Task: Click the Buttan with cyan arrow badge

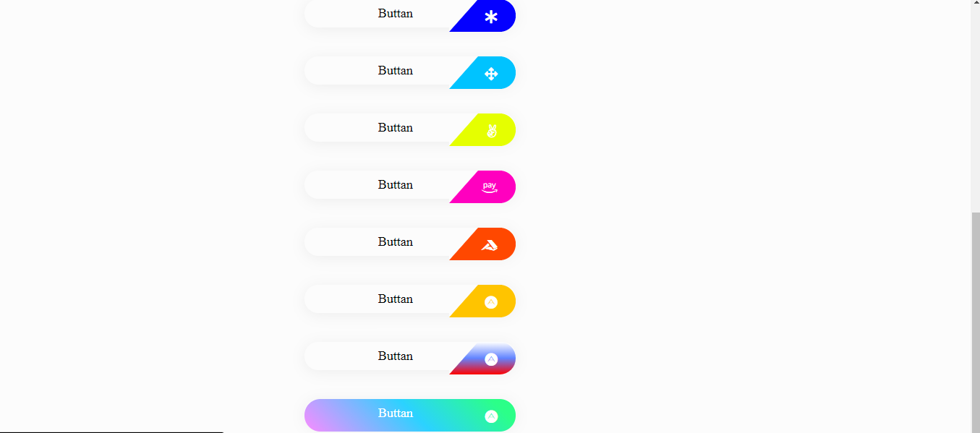Action: click(x=395, y=70)
